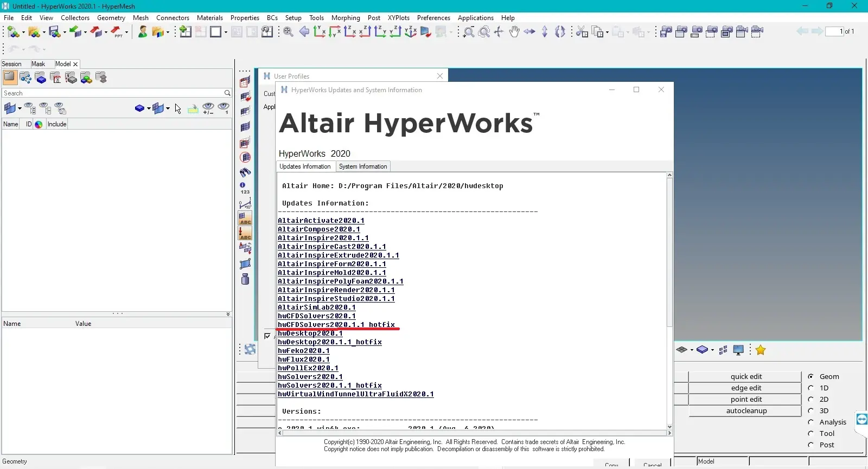Toggle the show/hide eye plus-minus icon

click(208, 108)
